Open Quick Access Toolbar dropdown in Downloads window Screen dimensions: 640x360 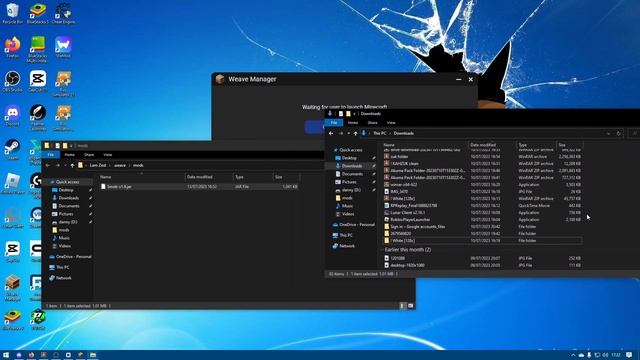click(x=354, y=114)
